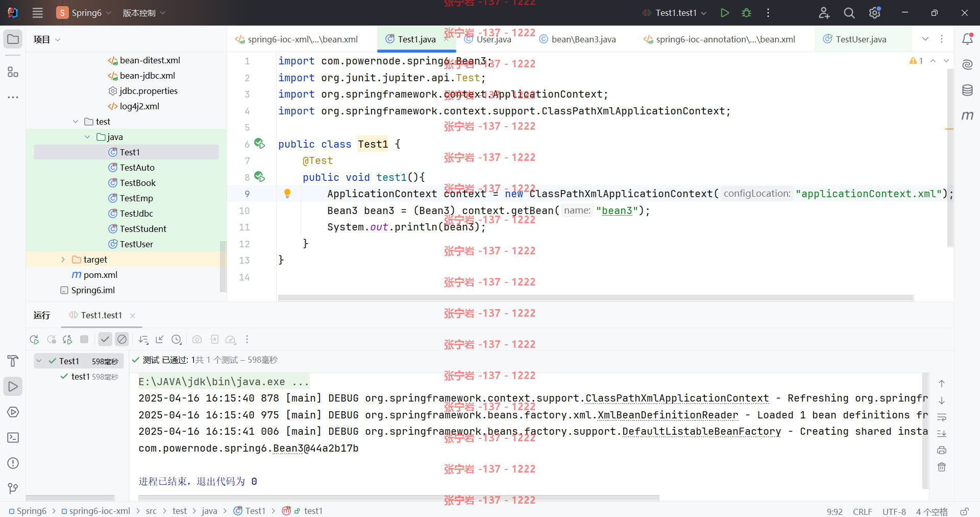Image resolution: width=980 pixels, height=517 pixels.
Task: Open the Test1.test1 run configuration dropdown
Action: [675, 13]
